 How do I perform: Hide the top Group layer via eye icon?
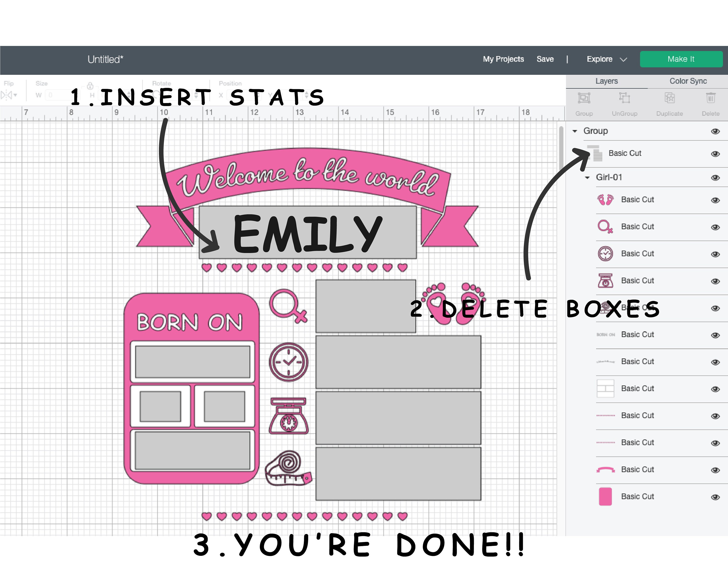coord(715,131)
